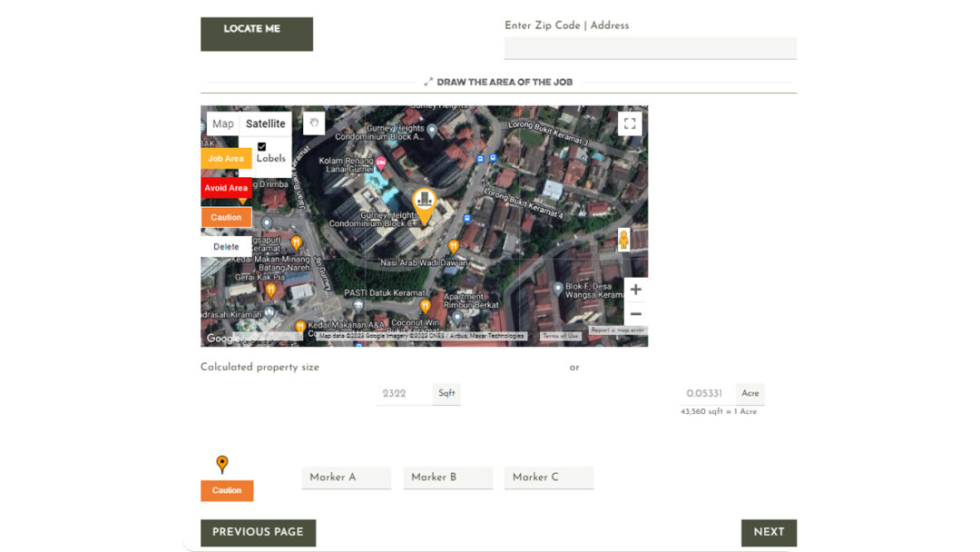Toggle the Labels checkbox on the map
Image resolution: width=980 pixels, height=552 pixels.
point(261,145)
